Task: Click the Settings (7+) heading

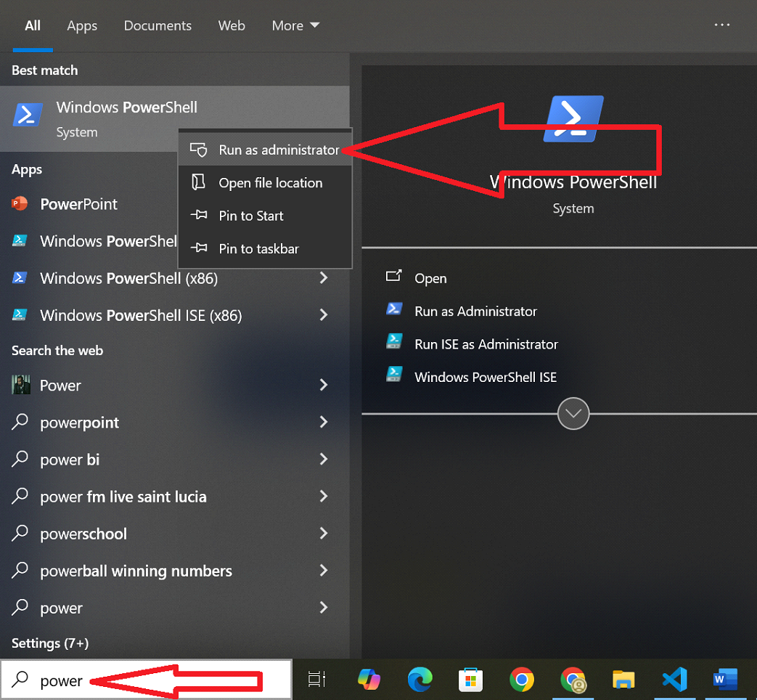Action: coord(50,643)
